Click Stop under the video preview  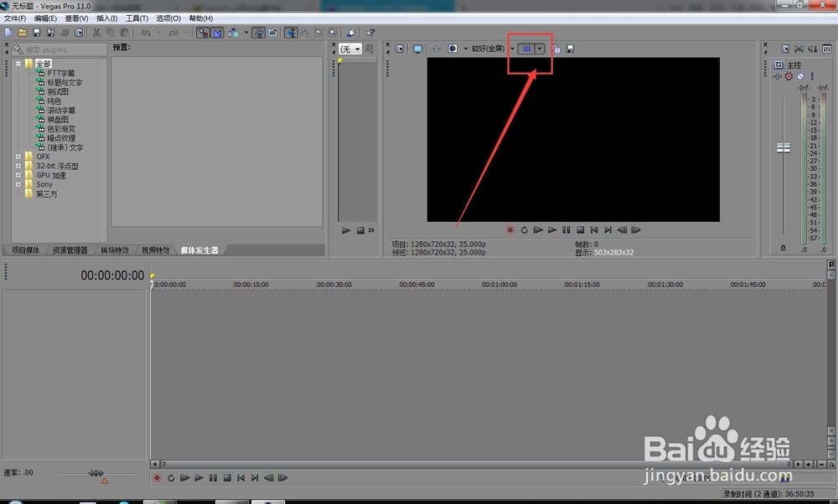tap(581, 230)
